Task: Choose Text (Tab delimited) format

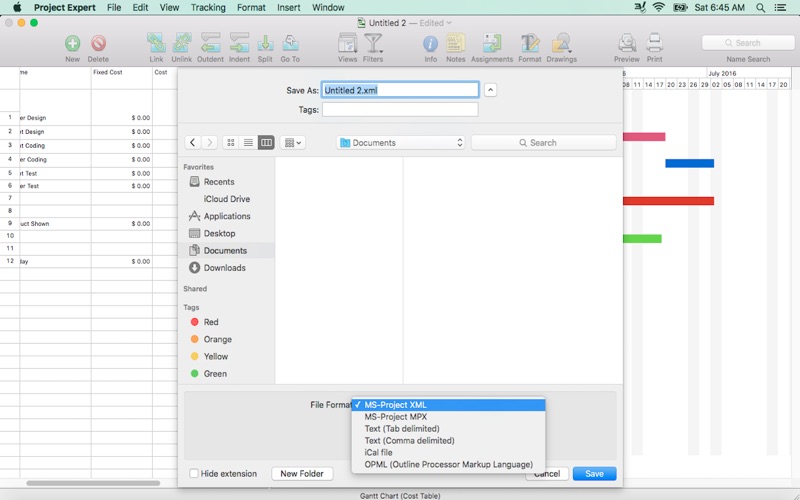Action: point(448,429)
